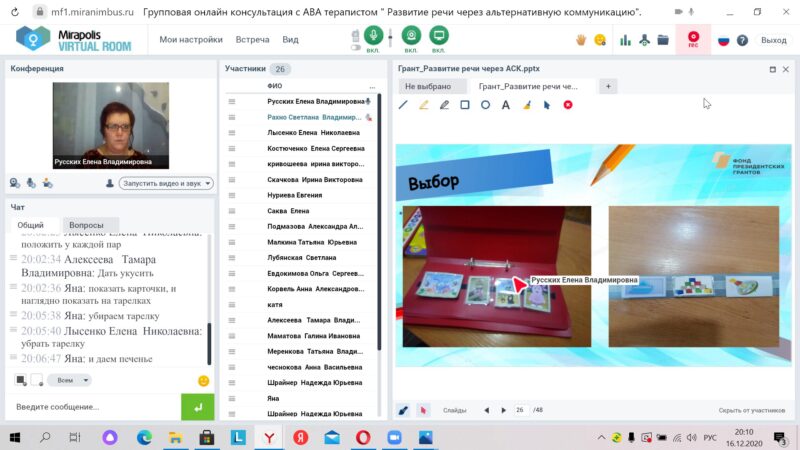Open row menu for Лубянская Светлана

click(x=232, y=258)
